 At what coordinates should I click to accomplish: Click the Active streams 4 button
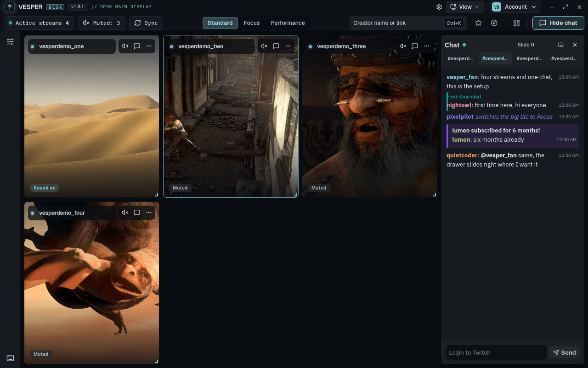click(39, 23)
